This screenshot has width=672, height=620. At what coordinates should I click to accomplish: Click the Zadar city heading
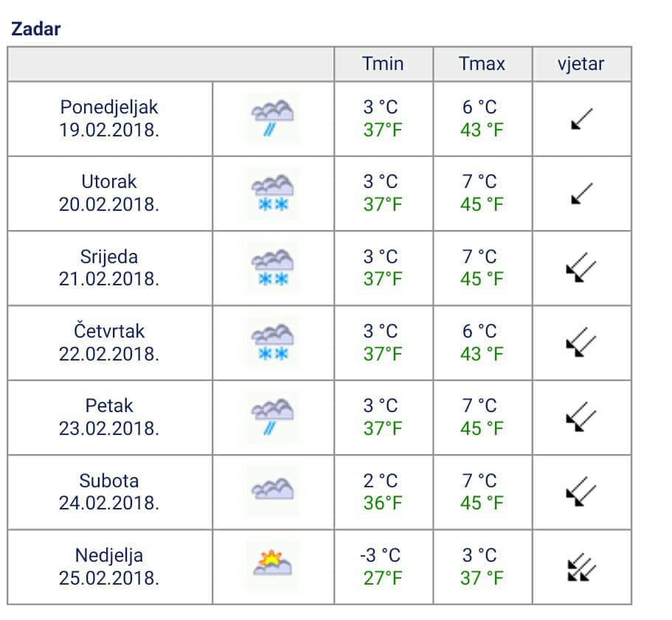coord(36,29)
